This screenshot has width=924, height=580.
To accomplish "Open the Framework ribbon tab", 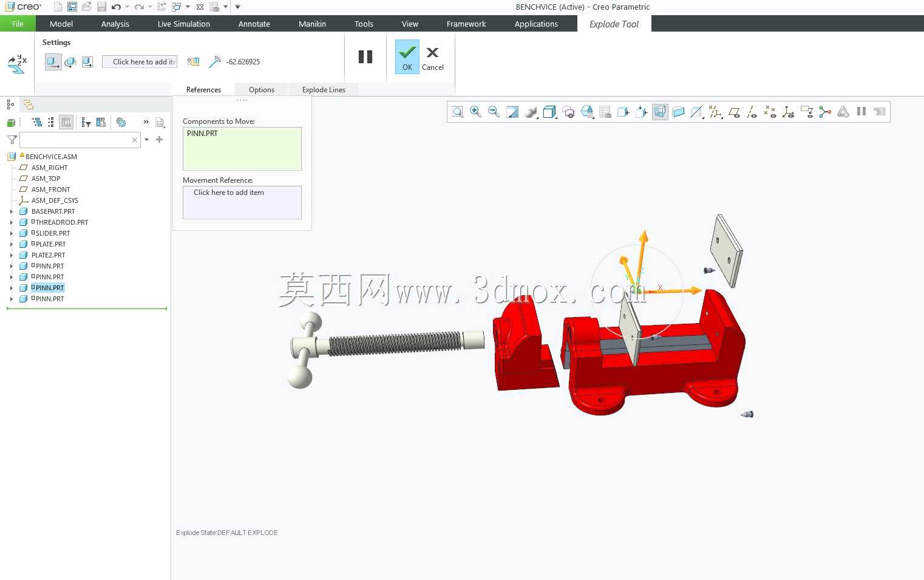I will click(466, 24).
